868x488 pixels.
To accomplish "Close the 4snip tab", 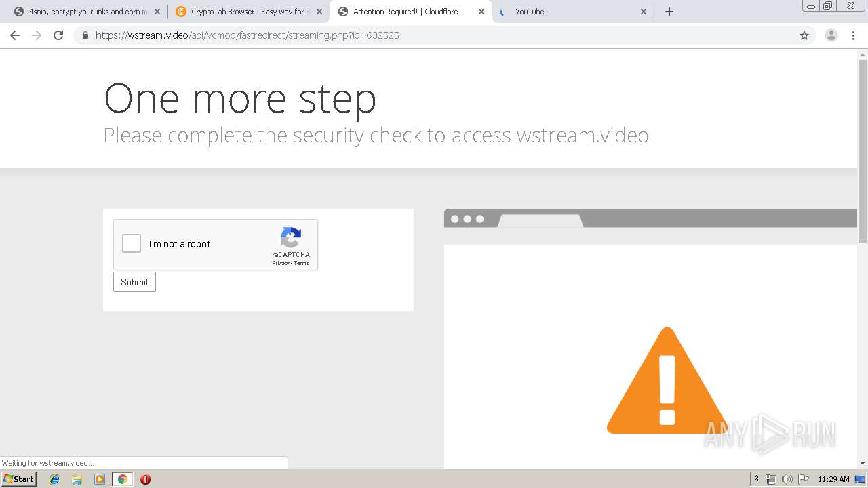I will (x=157, y=12).
